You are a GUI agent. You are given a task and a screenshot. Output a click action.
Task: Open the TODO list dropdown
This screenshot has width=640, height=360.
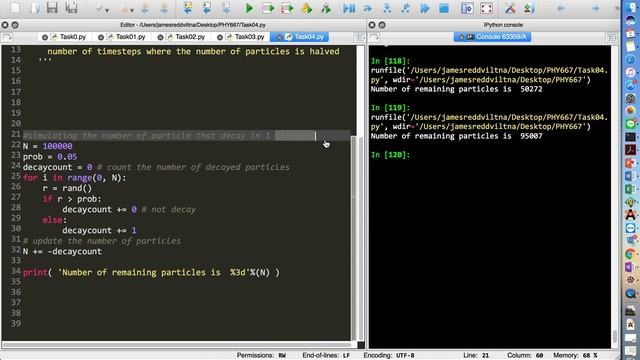[x=101, y=8]
